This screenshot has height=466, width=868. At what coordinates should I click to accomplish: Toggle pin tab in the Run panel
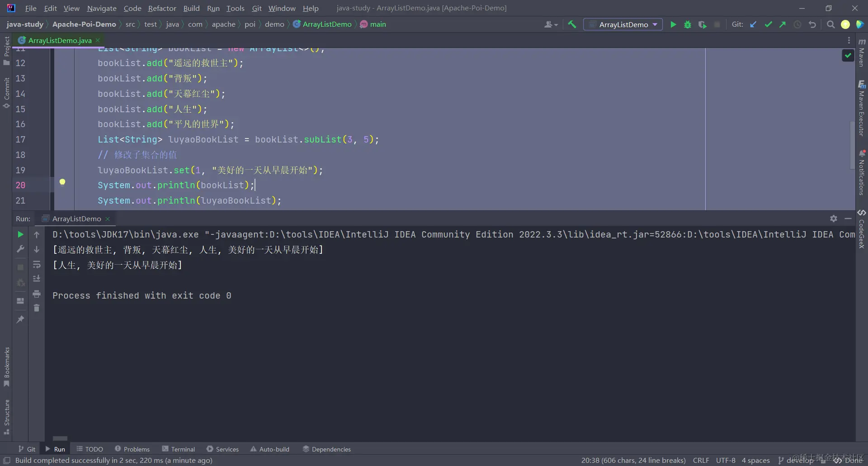[x=20, y=319]
